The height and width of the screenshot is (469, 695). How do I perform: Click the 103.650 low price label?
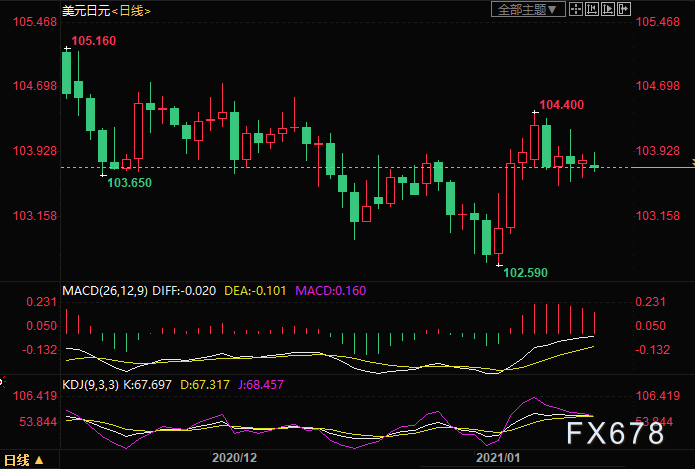point(129,183)
